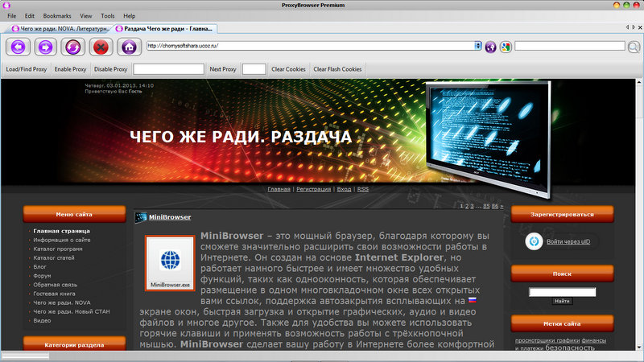This screenshot has height=362, width=644.
Task: Open Чего же ради. NOVA link
Action: click(x=62, y=303)
